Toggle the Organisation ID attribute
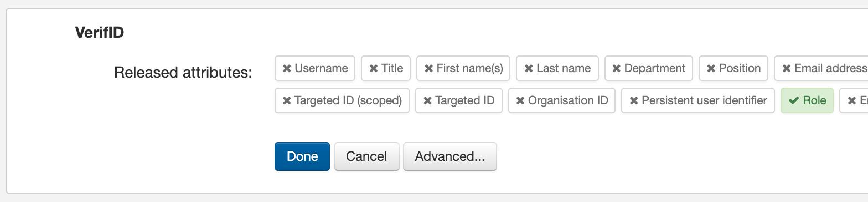 click(x=562, y=100)
